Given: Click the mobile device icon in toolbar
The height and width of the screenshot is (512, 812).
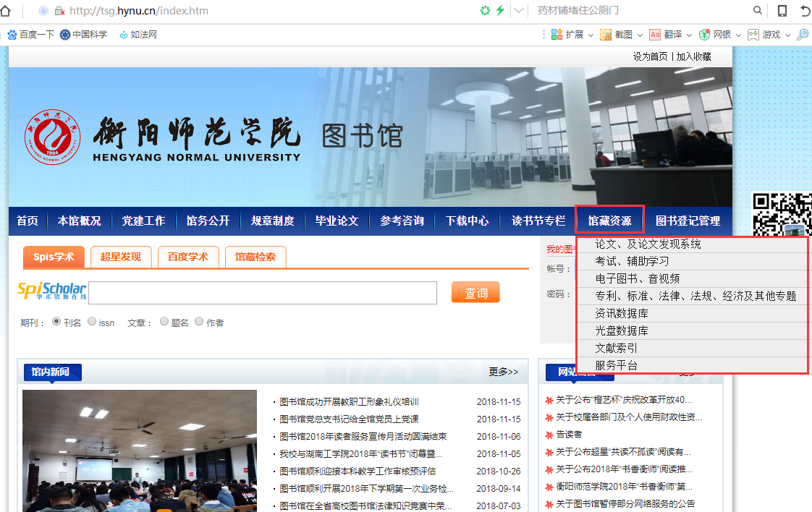Looking at the screenshot, I should (782, 10).
